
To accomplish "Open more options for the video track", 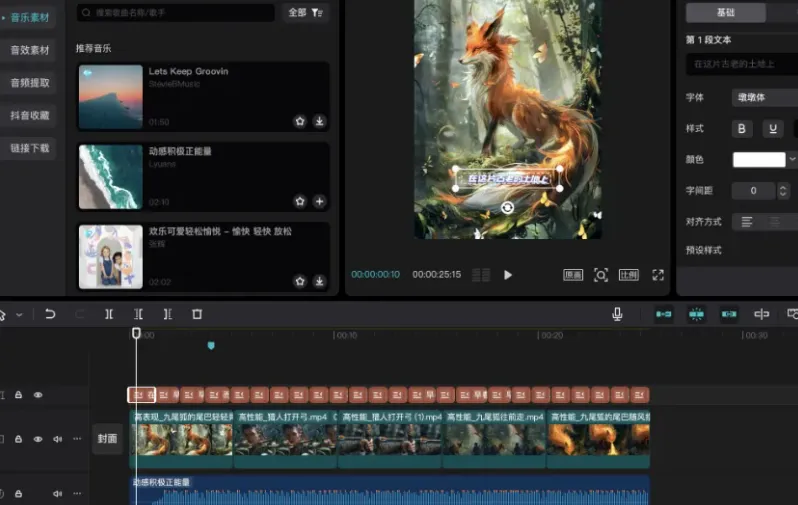I will point(77,439).
